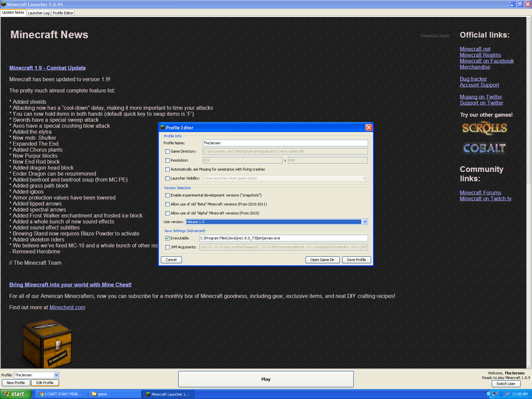Viewport: 532px width, 399px height.
Task: Enable the Game Directory checkbox
Action: 167,151
